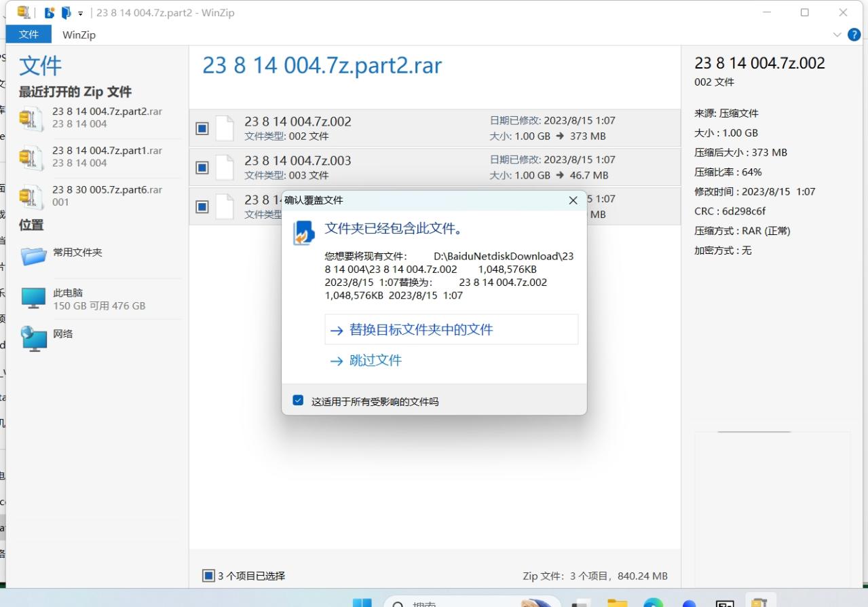Select 此电脑 in locations list
Image resolution: width=868 pixels, height=607 pixels.
click(x=68, y=293)
